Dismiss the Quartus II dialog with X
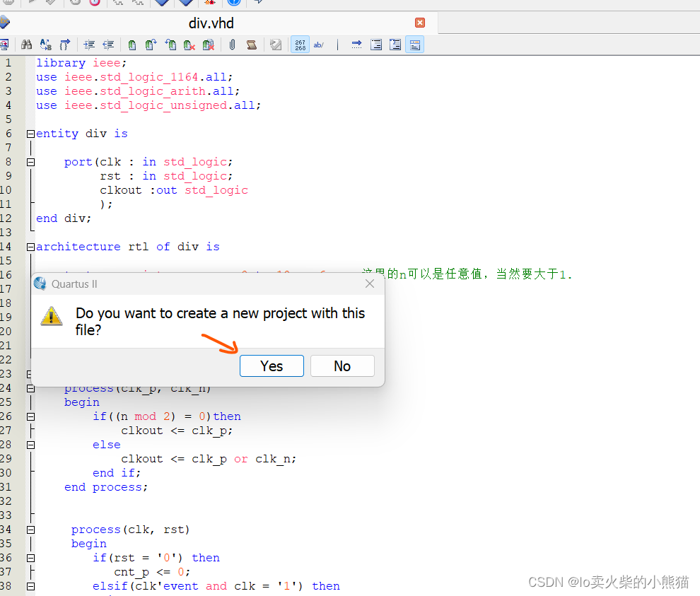Viewport: 700px width, 596px height. pyautogui.click(x=370, y=284)
